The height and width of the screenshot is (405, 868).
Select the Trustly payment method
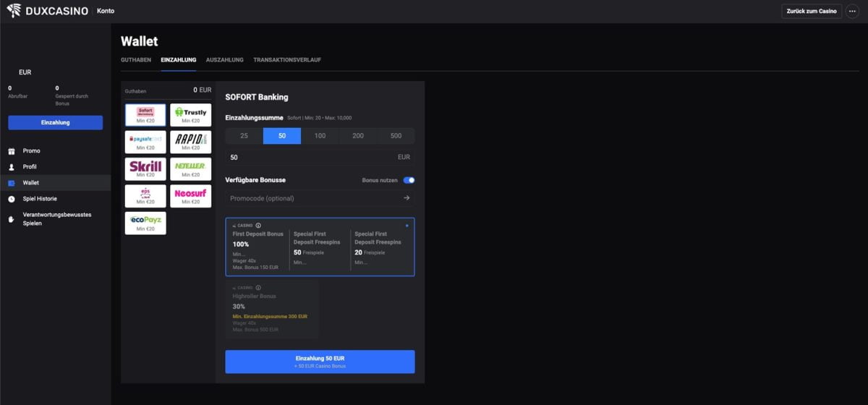(x=190, y=115)
